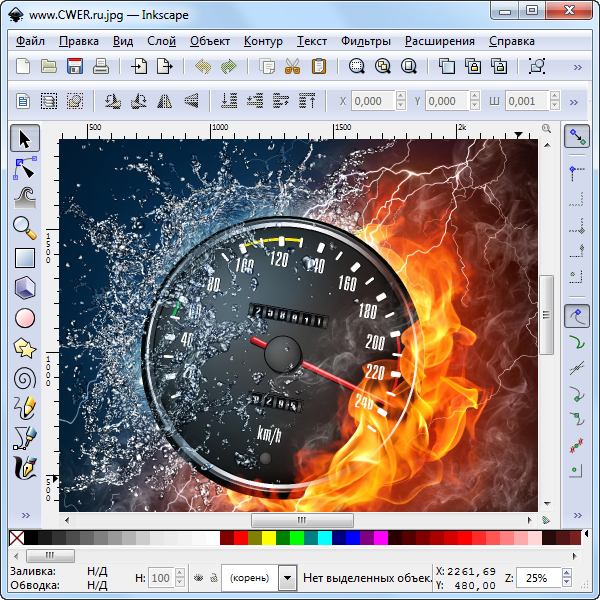The width and height of the screenshot is (600, 600).
Task: Select the Spiral tool
Action: (x=25, y=378)
